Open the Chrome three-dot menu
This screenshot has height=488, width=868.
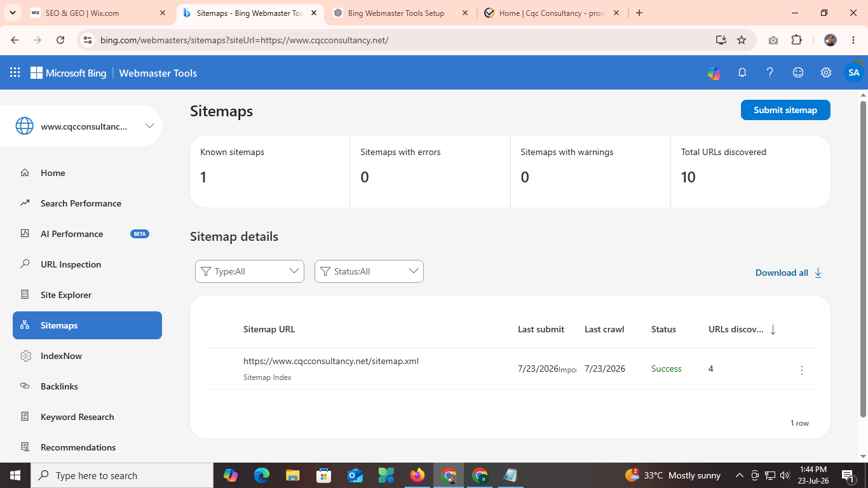pyautogui.click(x=853, y=40)
